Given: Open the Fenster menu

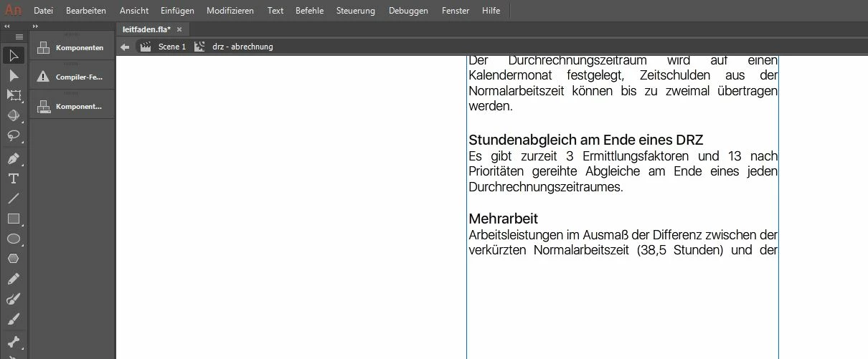Looking at the screenshot, I should pyautogui.click(x=456, y=11).
